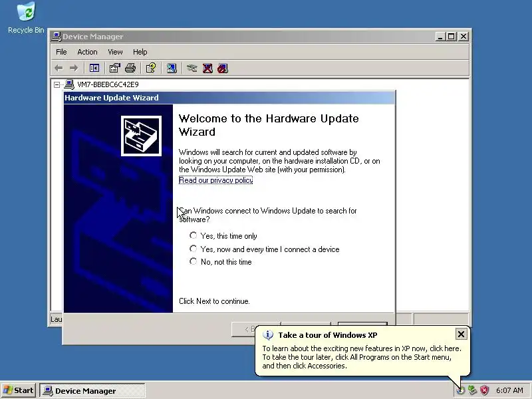Open Properties via the toolbar icon
532x399 pixels.
point(114,68)
